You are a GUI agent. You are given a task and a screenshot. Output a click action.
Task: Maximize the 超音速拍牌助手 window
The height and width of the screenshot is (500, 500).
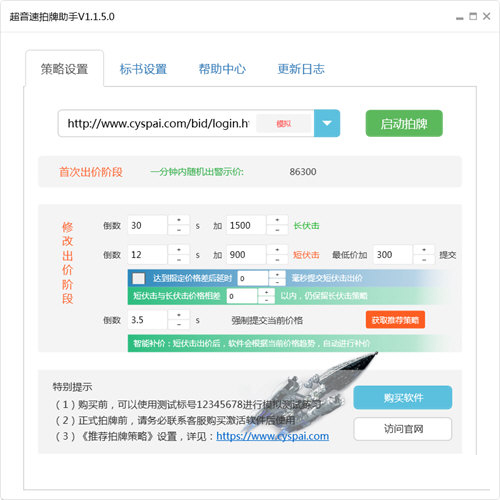coord(473,16)
